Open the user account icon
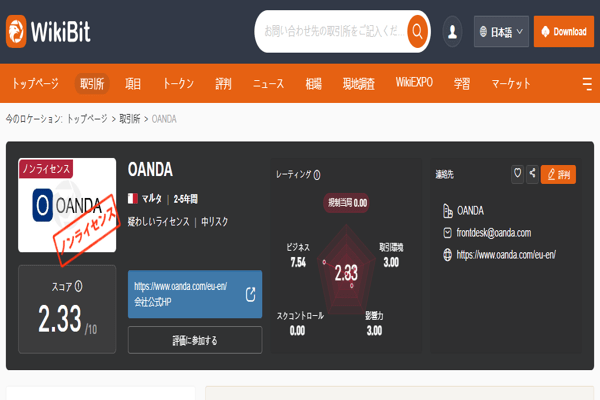Screen dimensions: 600x400 tap(452, 31)
